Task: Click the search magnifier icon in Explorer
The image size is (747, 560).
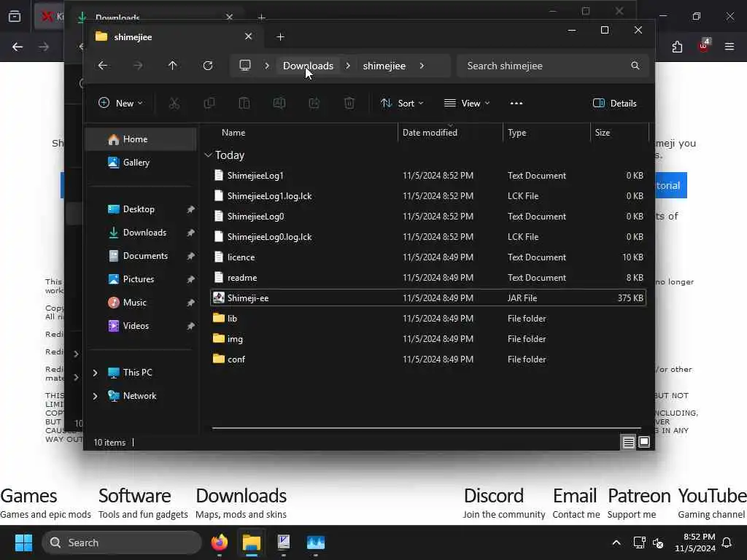Action: pos(635,66)
